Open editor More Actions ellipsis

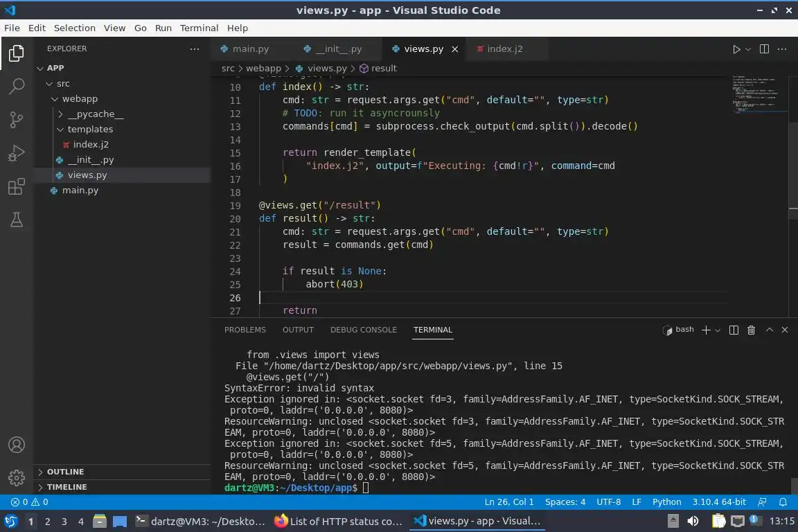(x=782, y=49)
